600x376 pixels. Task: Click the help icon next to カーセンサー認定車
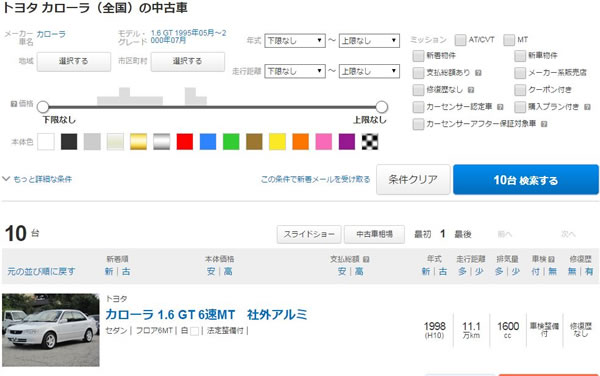[500, 107]
